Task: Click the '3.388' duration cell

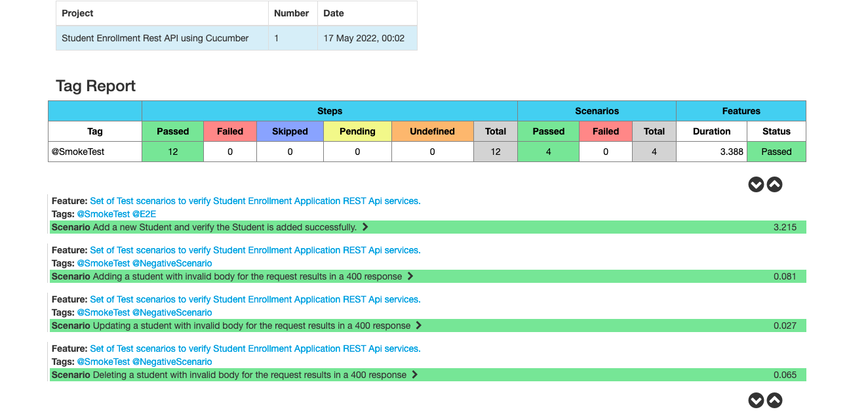Action: click(711, 152)
